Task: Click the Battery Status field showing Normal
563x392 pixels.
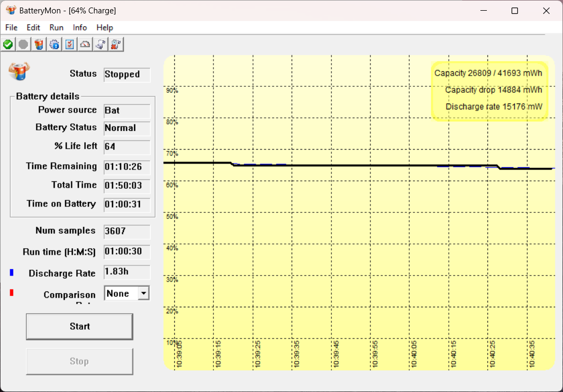Action: point(127,129)
